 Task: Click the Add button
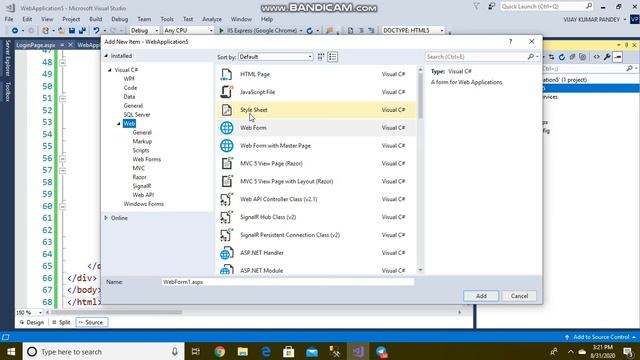(x=481, y=296)
